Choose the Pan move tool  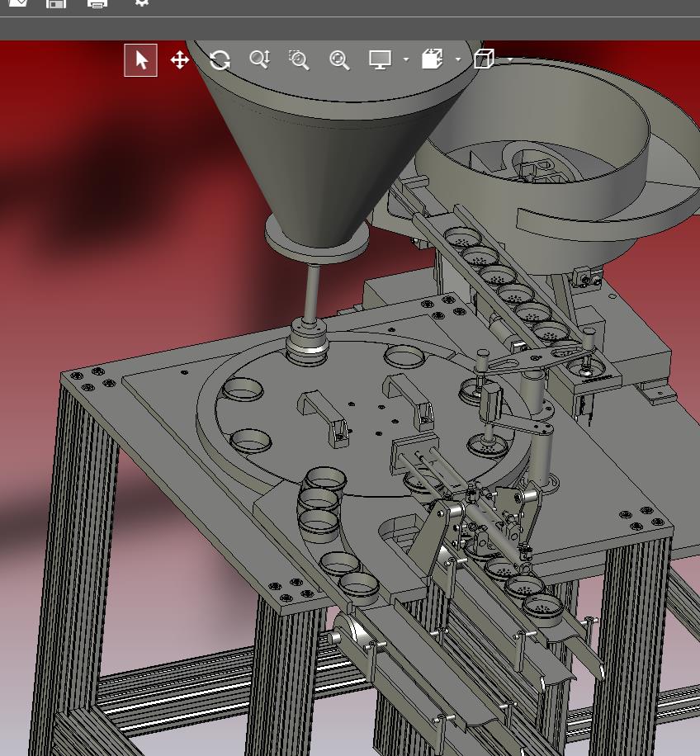(x=180, y=60)
